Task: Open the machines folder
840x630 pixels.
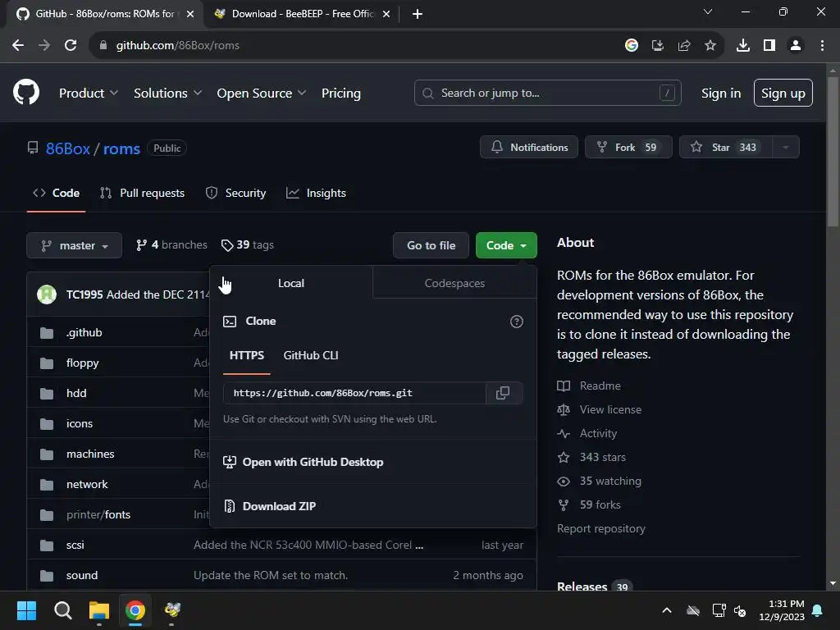Action: pos(90,454)
